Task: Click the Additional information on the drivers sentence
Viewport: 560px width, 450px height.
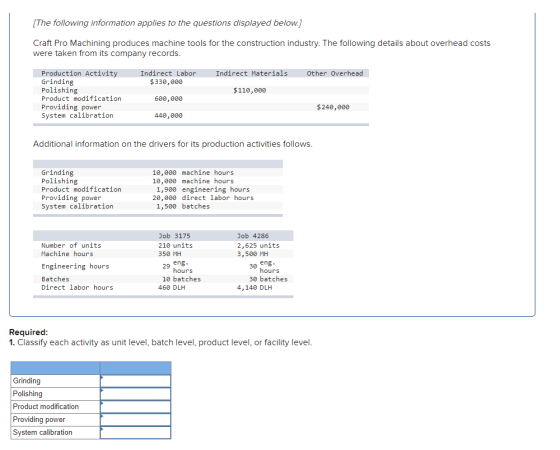Action: [x=172, y=144]
